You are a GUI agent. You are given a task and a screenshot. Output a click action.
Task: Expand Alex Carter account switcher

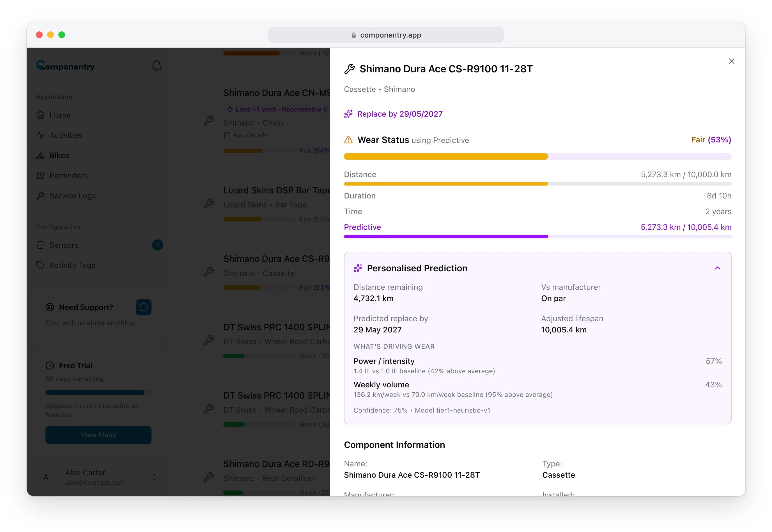coord(155,477)
